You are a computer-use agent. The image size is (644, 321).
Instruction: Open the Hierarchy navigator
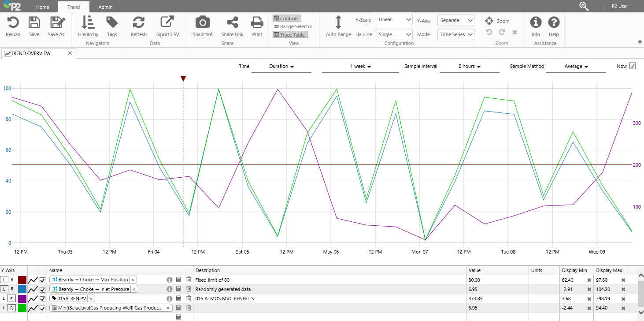88,23
